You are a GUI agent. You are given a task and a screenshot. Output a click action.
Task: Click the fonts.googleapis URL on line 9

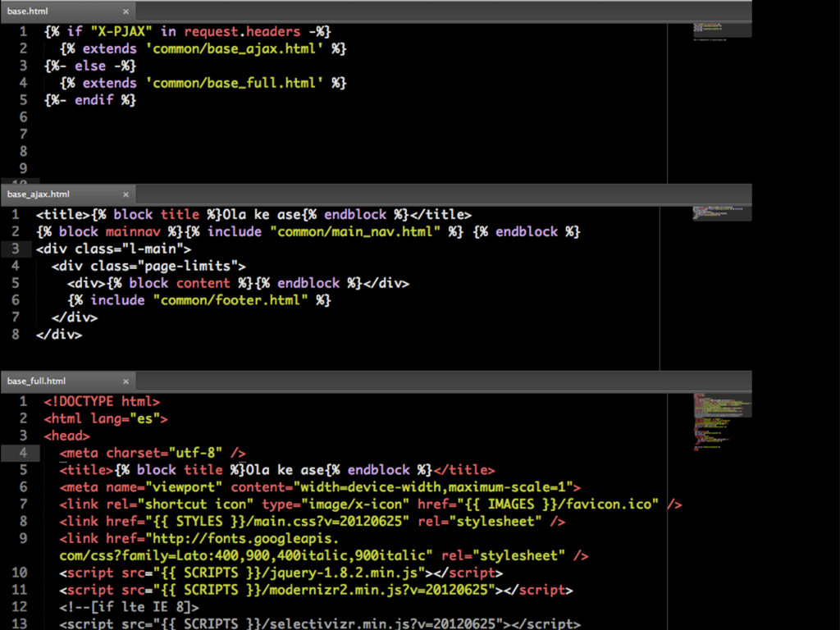coord(246,547)
